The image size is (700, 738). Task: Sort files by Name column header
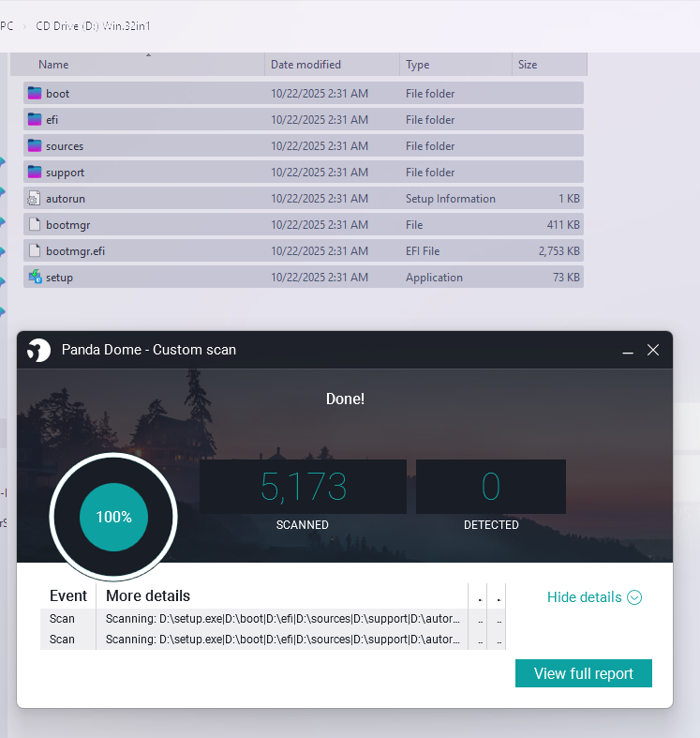[x=138, y=65]
